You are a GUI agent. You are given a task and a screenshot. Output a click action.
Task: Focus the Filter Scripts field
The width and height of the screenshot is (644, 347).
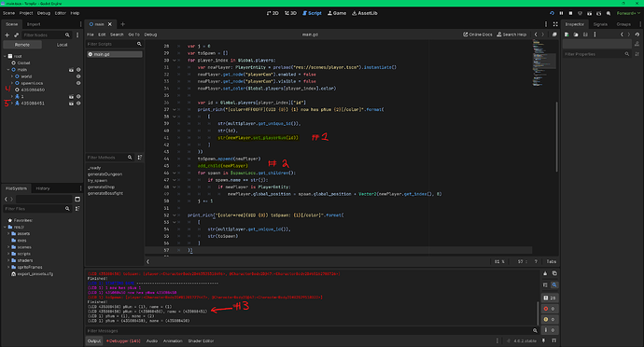point(114,44)
